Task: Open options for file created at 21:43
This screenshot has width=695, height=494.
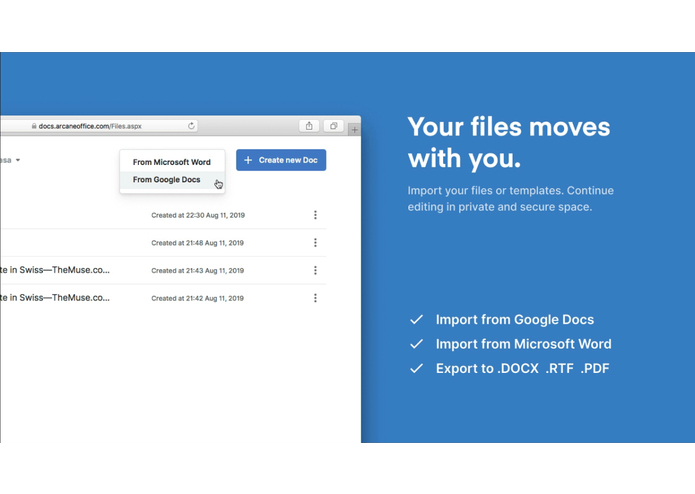Action: point(315,270)
